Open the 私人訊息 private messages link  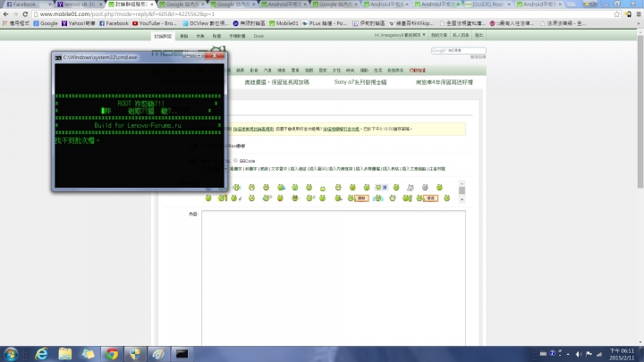tap(461, 35)
